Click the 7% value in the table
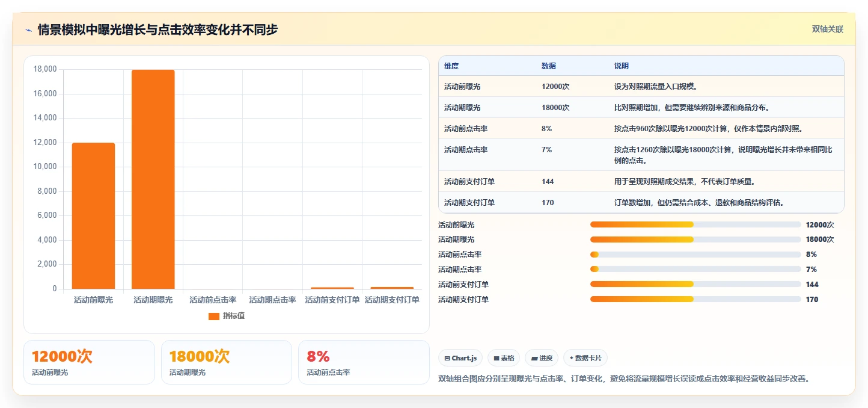Screen dimensions: 868x408 547,150
